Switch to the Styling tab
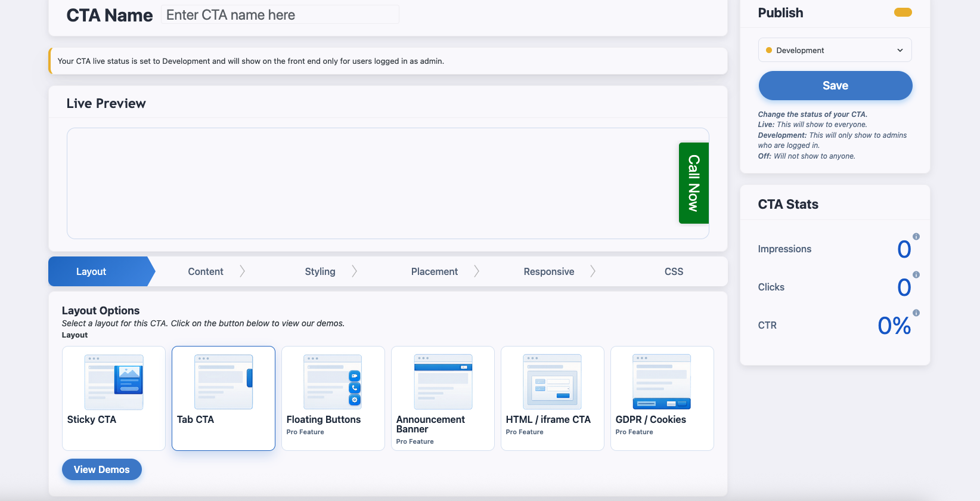980x501 pixels. pos(320,271)
